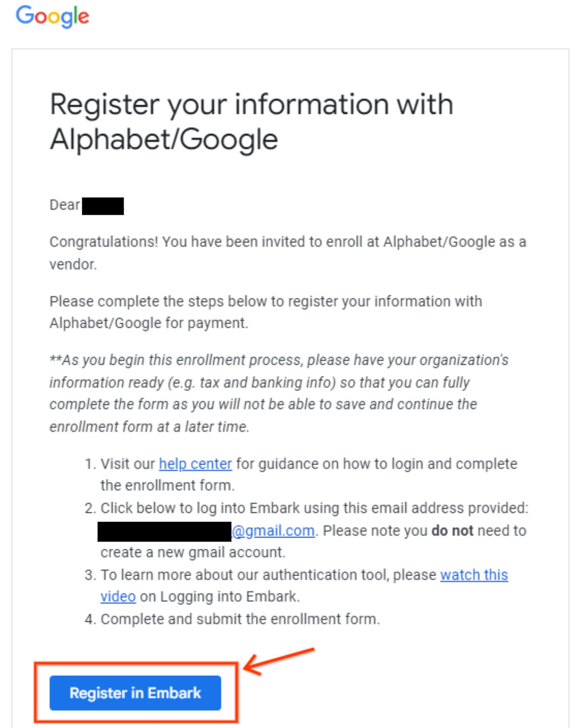Click the Google logo at the top
585x728 pixels.
click(53, 17)
